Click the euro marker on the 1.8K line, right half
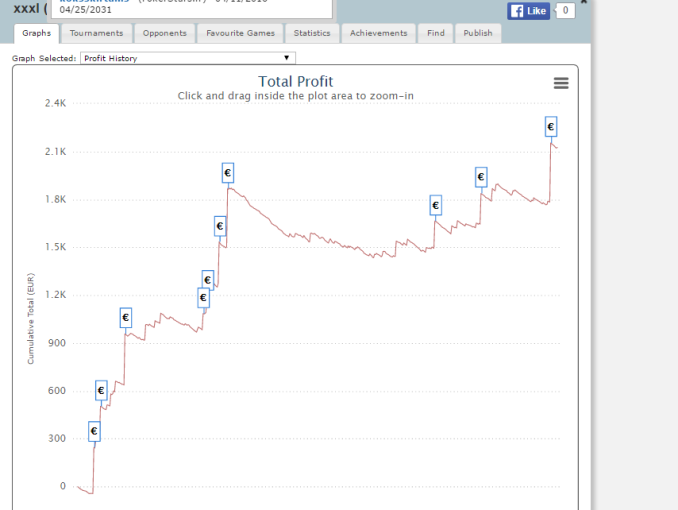 (435, 205)
